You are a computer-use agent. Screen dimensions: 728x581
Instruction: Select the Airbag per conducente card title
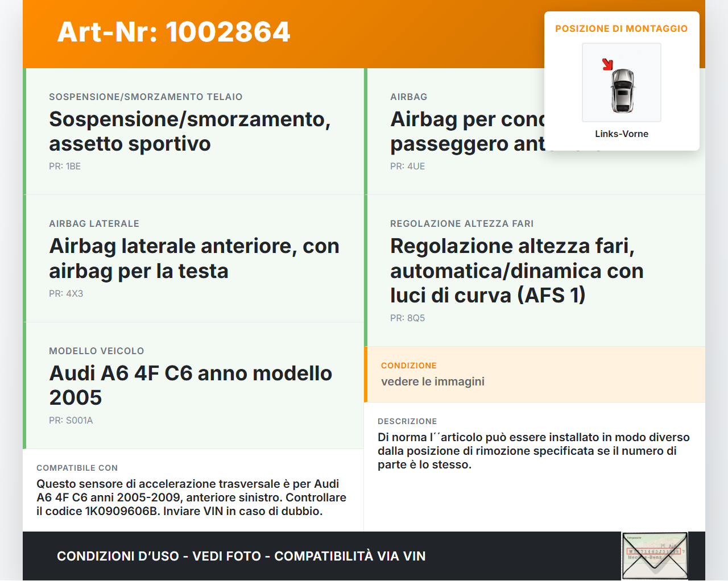pyautogui.click(x=466, y=131)
